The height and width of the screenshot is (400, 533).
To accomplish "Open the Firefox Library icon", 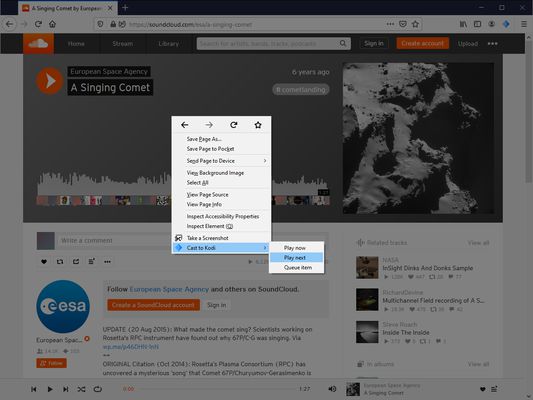I will [x=463, y=24].
